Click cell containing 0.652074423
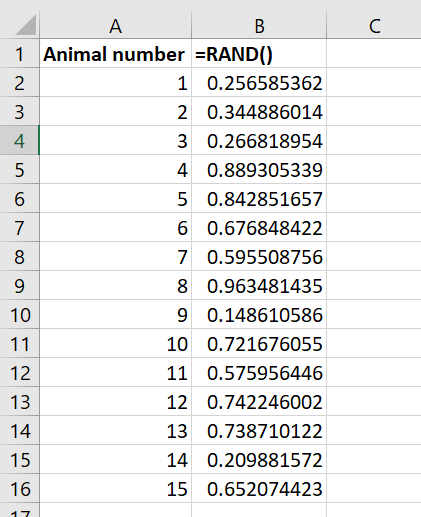 click(259, 488)
